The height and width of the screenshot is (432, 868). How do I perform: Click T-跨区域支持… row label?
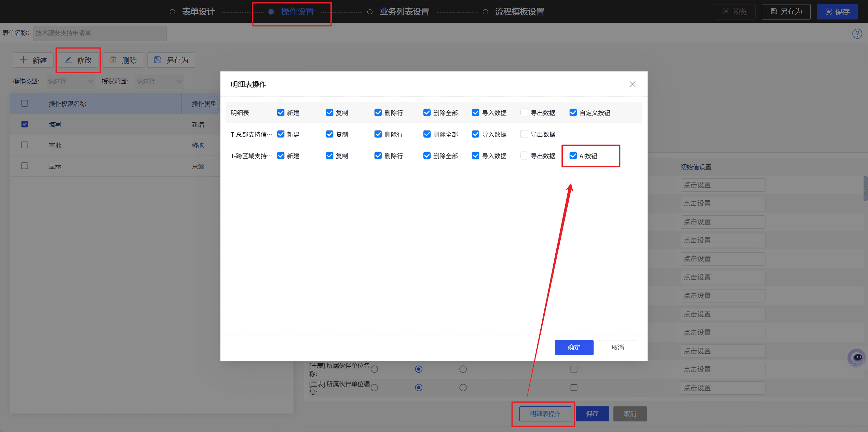click(252, 156)
